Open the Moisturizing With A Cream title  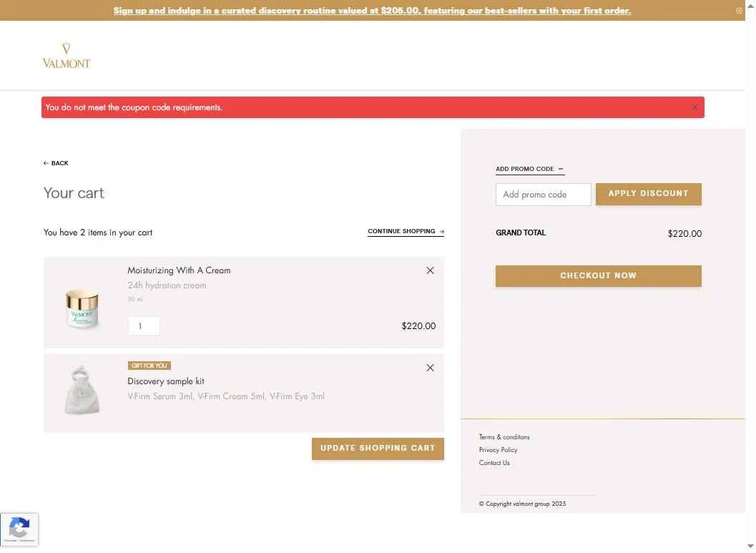point(179,270)
